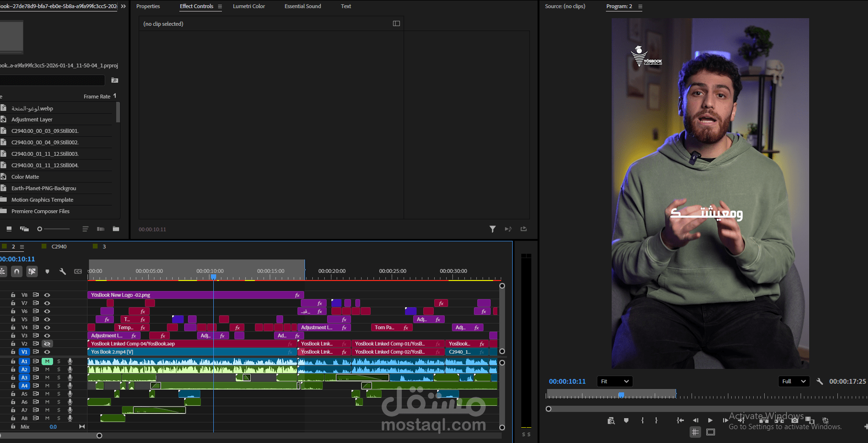Enable voice-over record on track A5
868x443 pixels.
point(70,394)
